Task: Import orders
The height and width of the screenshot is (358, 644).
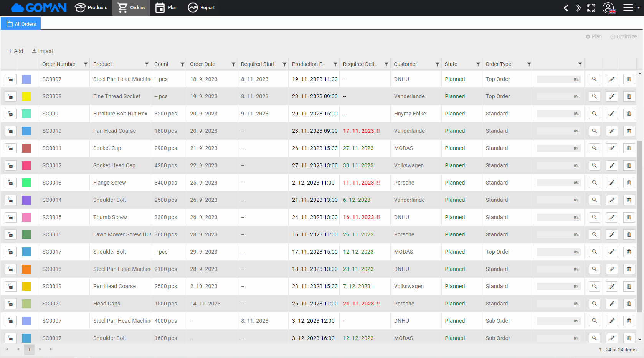Action: (x=43, y=51)
